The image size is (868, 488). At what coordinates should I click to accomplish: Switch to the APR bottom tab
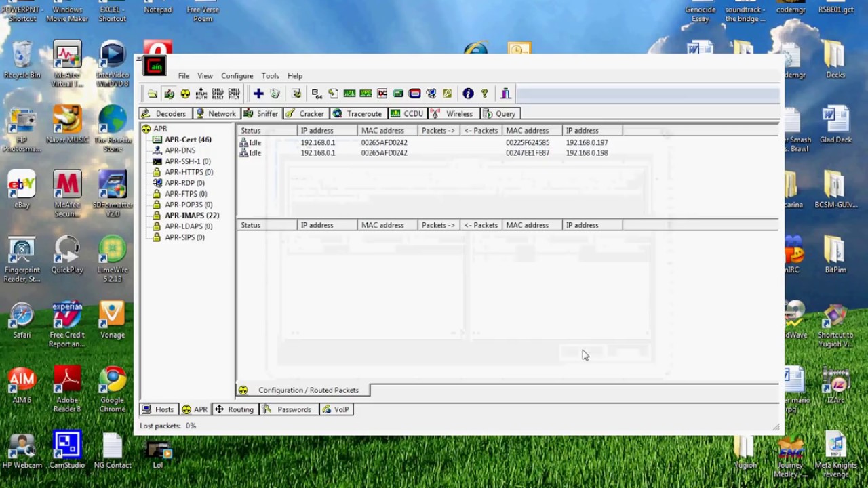pos(195,409)
